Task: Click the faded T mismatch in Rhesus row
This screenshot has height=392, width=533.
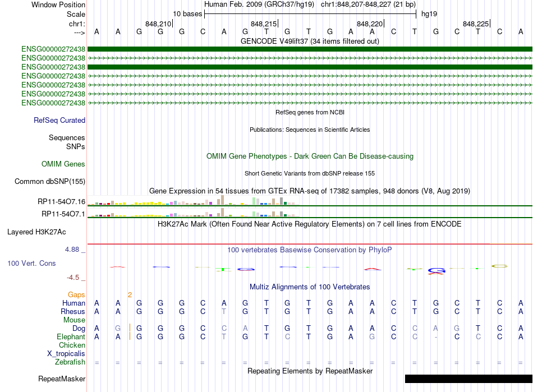Action: click(224, 311)
